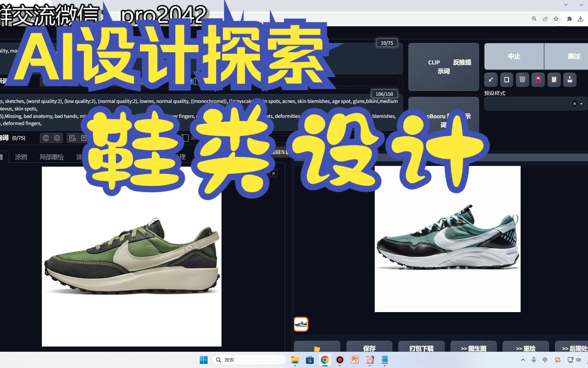This screenshot has height=368, width=588.
Task: Expand the browser tab search chevron
Action: point(566,5)
